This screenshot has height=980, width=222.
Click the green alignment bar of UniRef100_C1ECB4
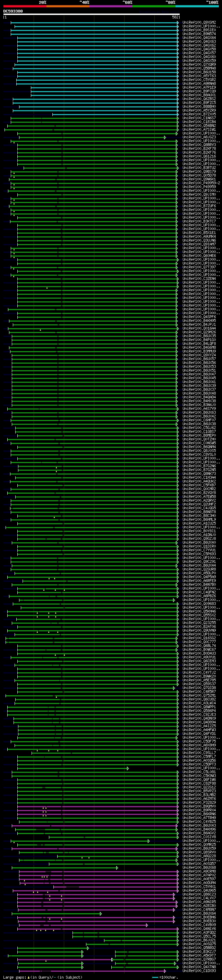point(94,122)
